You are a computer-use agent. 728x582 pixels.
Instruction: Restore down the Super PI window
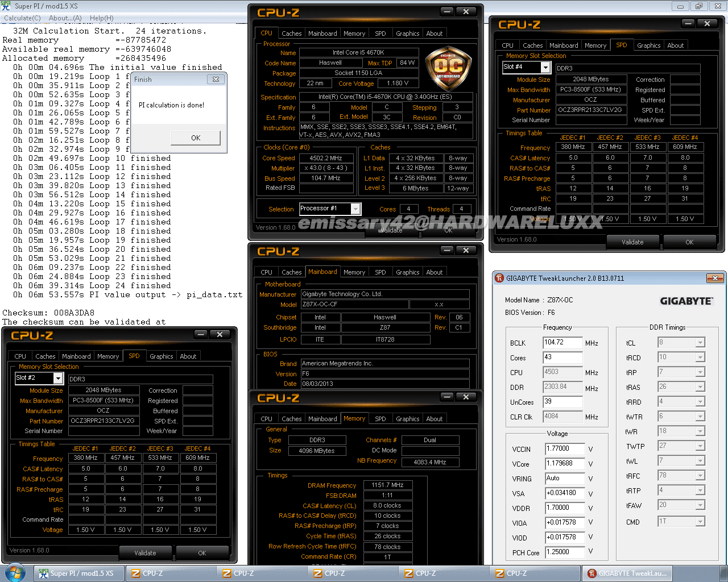pyautogui.click(x=698, y=6)
